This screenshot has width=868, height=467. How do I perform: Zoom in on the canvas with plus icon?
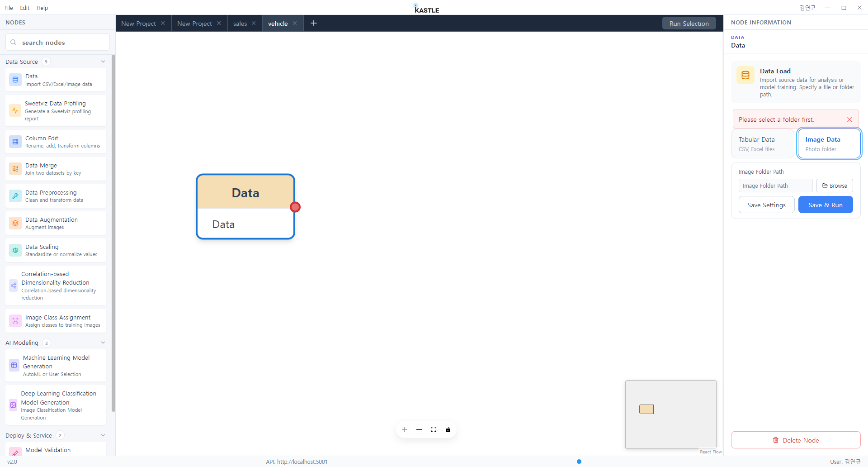pyautogui.click(x=405, y=429)
